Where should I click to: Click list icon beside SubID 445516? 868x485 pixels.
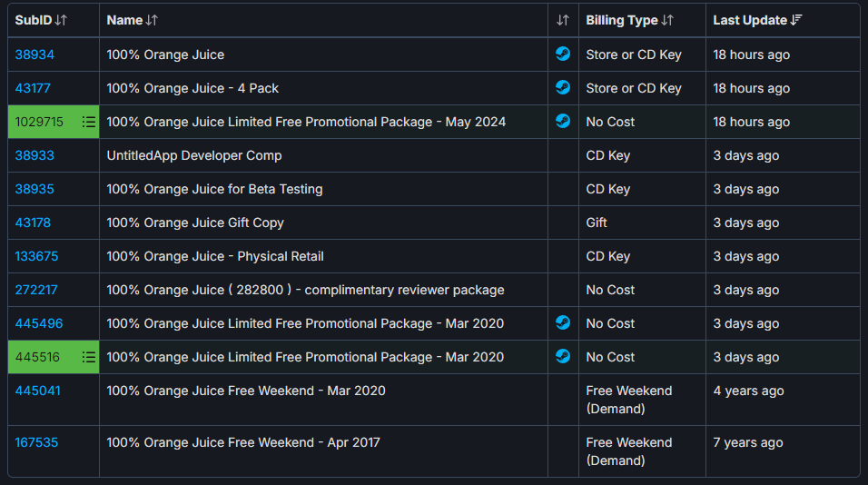[x=89, y=357]
